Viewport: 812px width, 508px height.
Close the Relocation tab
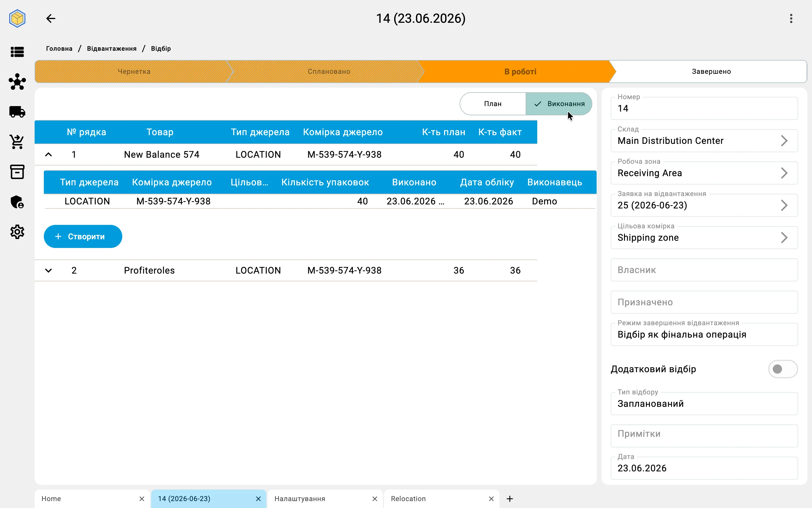(x=491, y=498)
